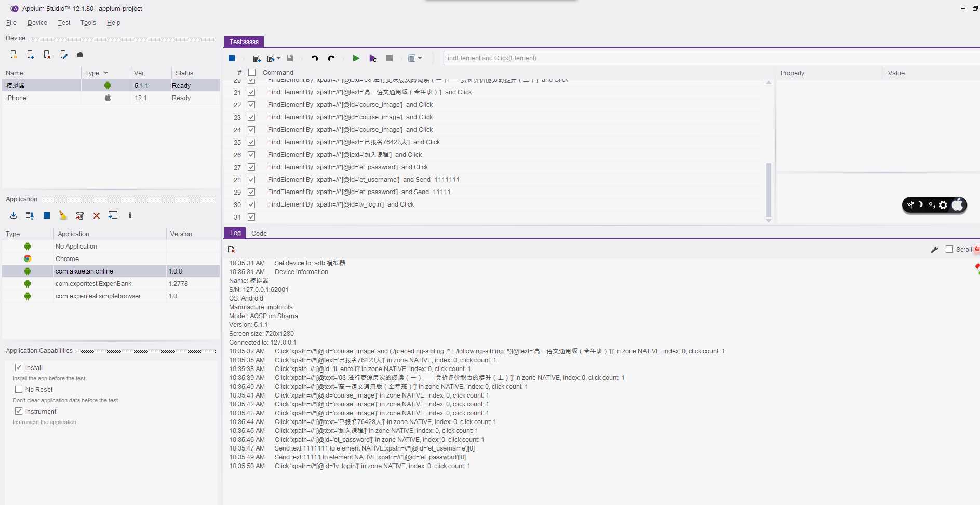The height and width of the screenshot is (505, 980).
Task: Click the Import application window icon
Action: click(113, 215)
